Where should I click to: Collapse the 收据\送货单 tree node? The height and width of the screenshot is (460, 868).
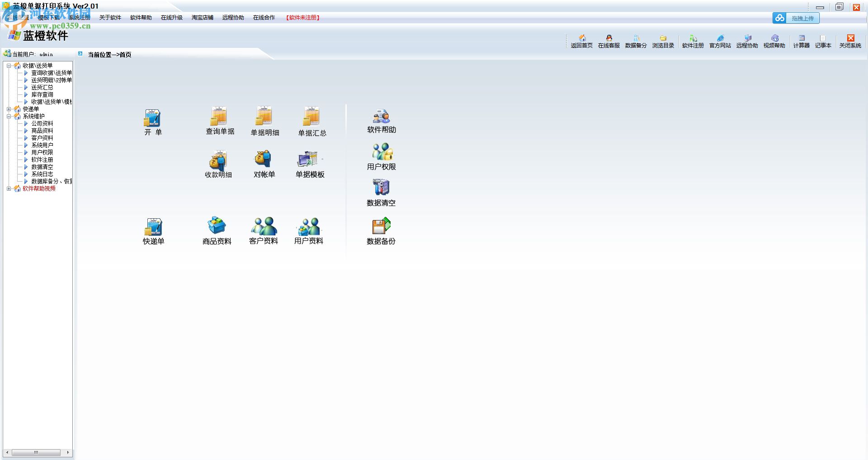click(x=9, y=66)
